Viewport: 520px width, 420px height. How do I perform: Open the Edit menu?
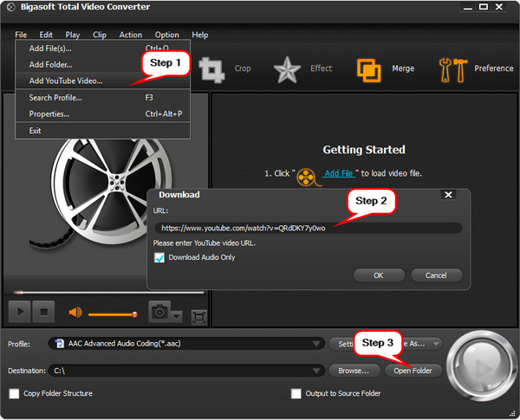(46, 35)
